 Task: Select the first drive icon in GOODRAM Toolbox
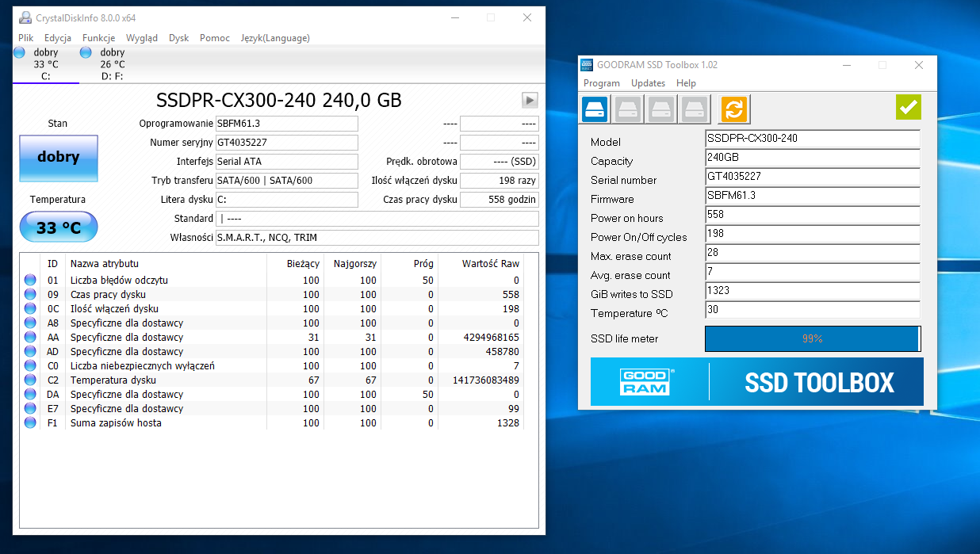[595, 109]
